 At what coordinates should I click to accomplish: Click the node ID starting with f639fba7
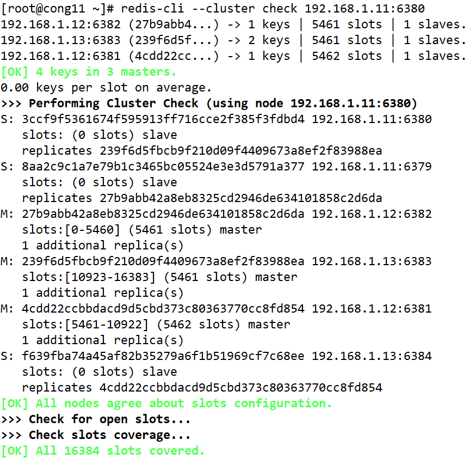[163, 356]
